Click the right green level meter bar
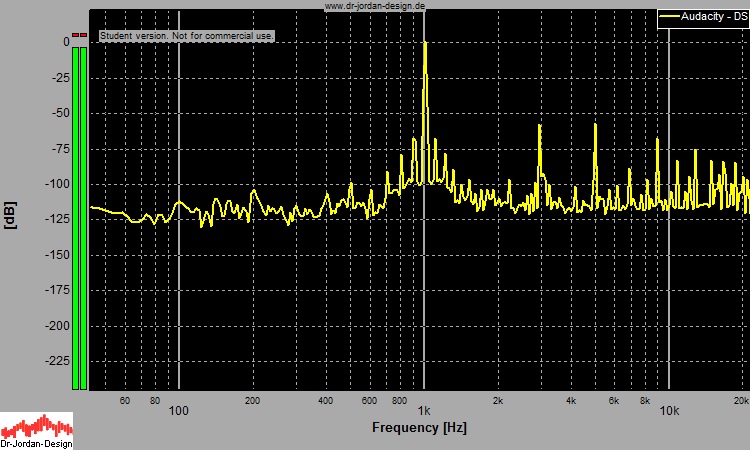 [x=84, y=218]
